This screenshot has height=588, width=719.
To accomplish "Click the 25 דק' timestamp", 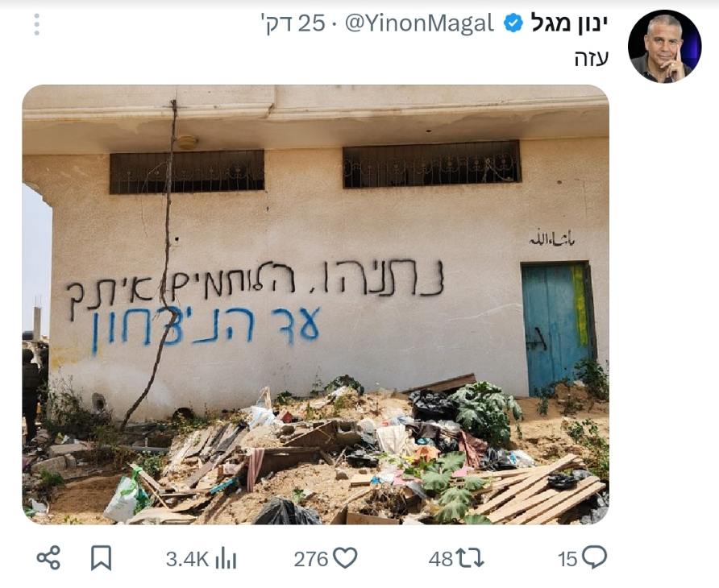I will click(293, 23).
